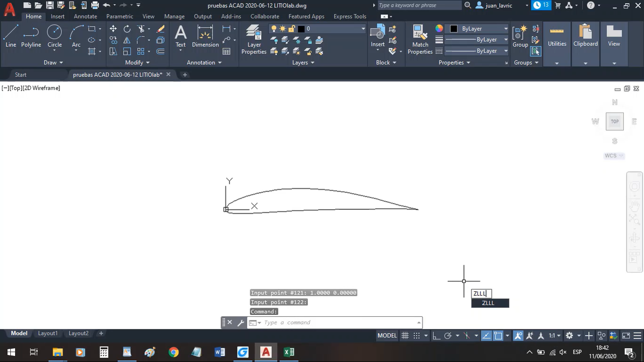Viewport: 644px width, 362px height.
Task: Open the layer list dropdown showing 0
Action: pos(318,29)
